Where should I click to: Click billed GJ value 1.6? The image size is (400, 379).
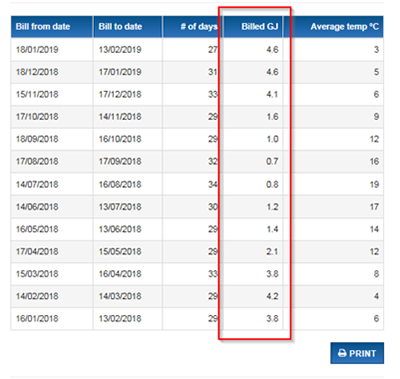click(272, 117)
